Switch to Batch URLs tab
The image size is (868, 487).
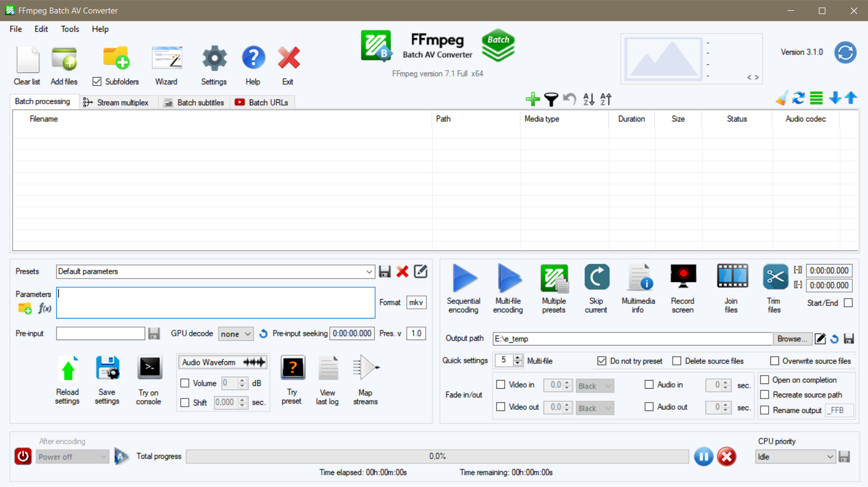pyautogui.click(x=262, y=103)
